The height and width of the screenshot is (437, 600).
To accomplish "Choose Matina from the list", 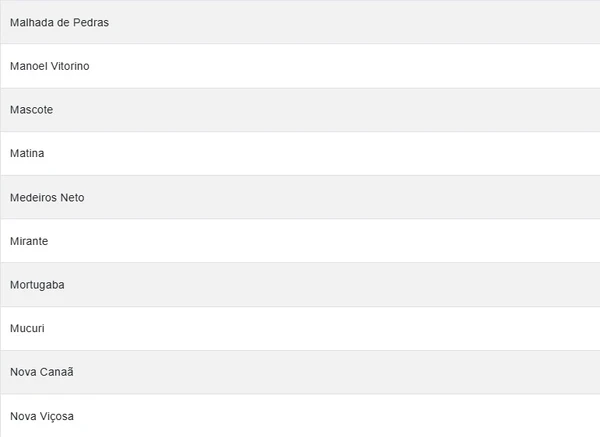I will [27, 154].
